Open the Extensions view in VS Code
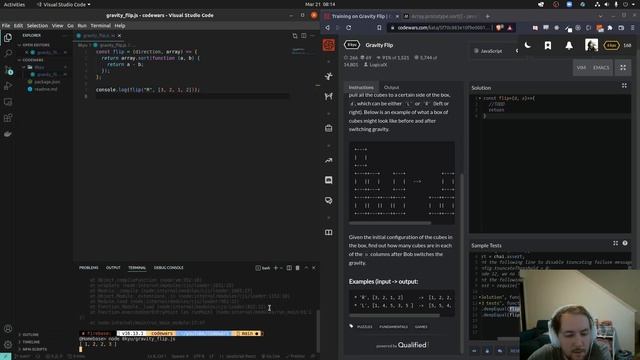 (8, 118)
